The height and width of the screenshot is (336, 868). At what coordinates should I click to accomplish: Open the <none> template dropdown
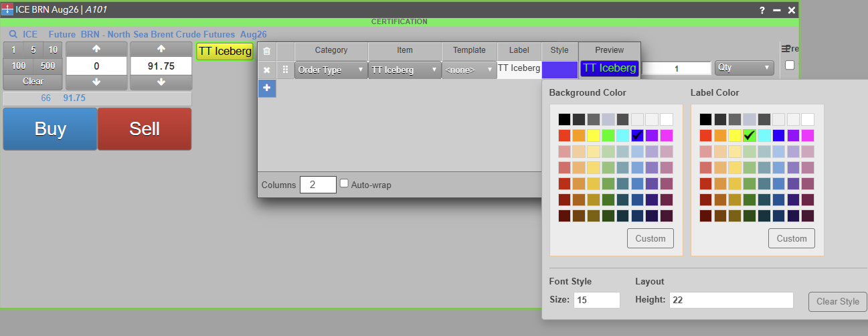469,70
